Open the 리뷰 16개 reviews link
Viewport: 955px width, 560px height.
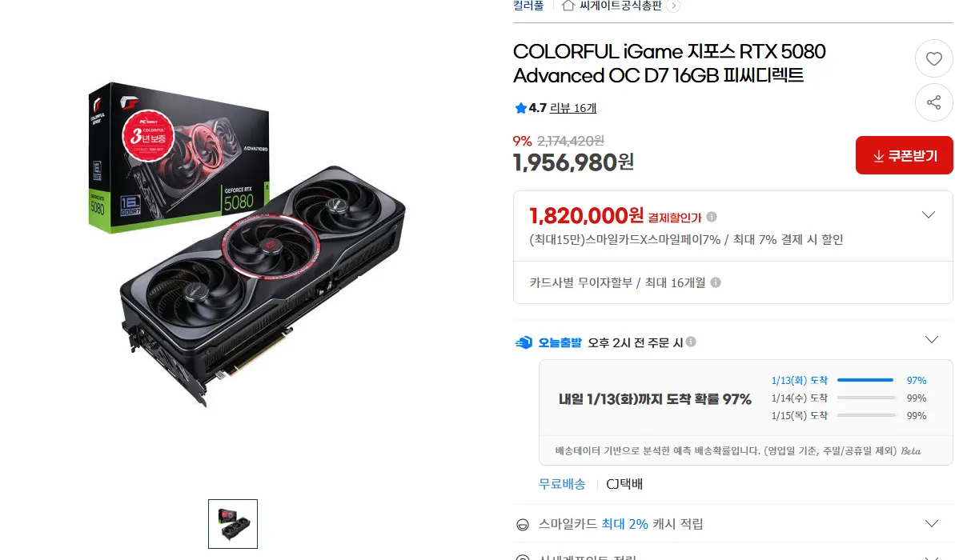click(x=573, y=108)
